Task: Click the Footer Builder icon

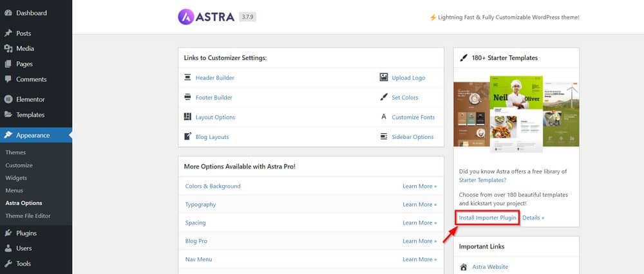Action: tap(187, 97)
